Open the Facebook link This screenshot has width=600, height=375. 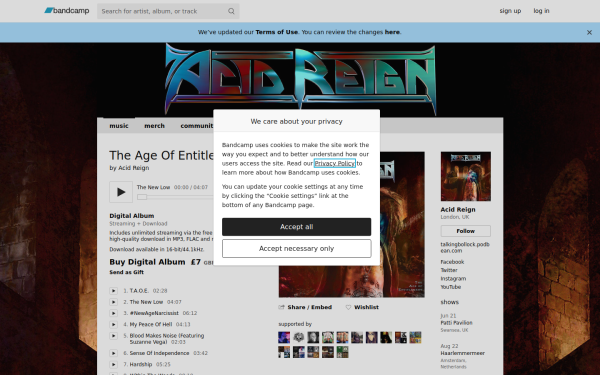pos(452,262)
